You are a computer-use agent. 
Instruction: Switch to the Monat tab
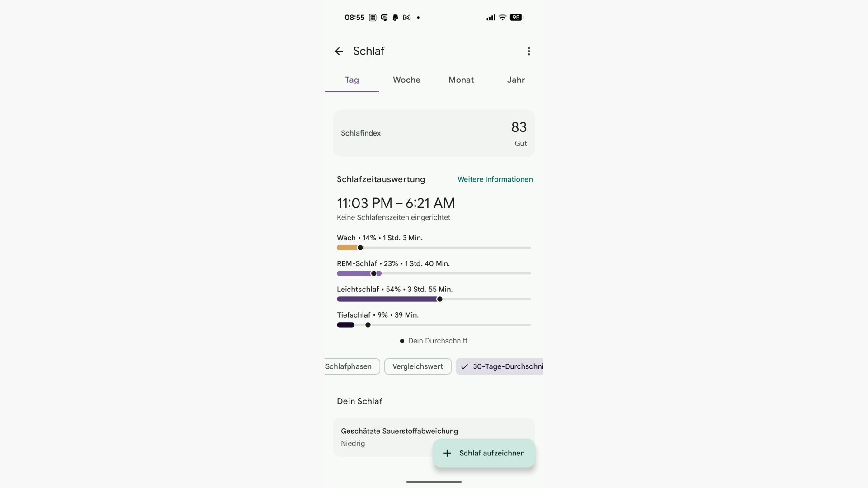click(x=461, y=80)
